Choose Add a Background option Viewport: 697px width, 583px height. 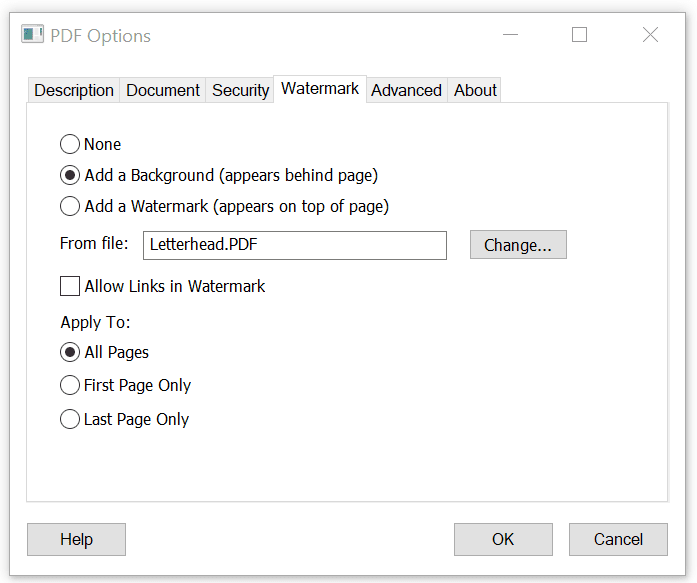[x=70, y=175]
